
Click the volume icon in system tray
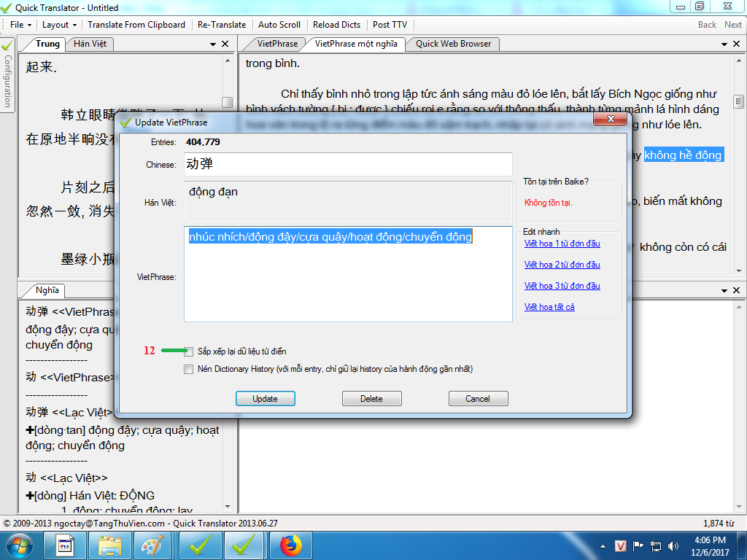point(673,545)
